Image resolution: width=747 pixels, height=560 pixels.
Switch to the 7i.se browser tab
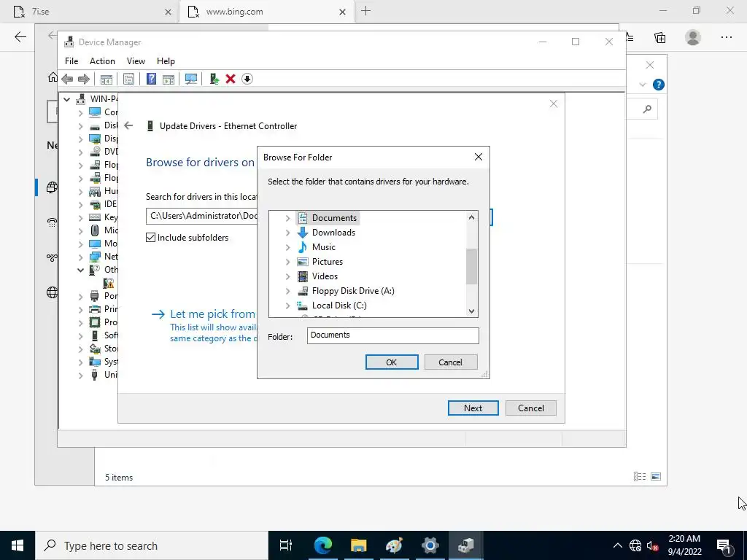tap(89, 12)
